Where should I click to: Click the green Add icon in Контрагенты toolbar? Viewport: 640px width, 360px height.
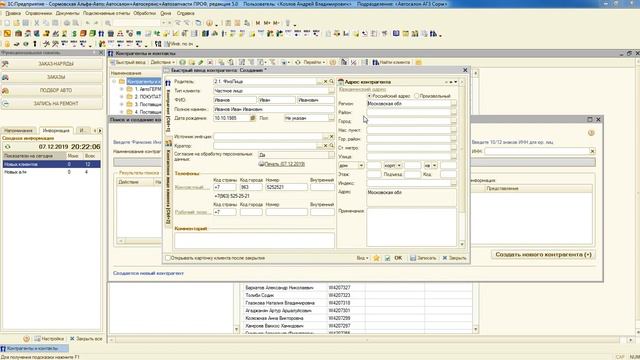coord(182,62)
